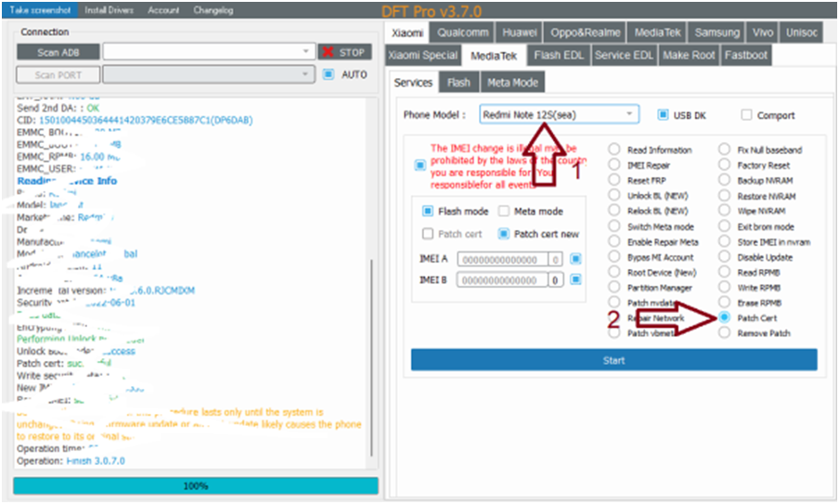Select the Fix Null baseband option
This screenshot has height=504, width=839.
(724, 149)
